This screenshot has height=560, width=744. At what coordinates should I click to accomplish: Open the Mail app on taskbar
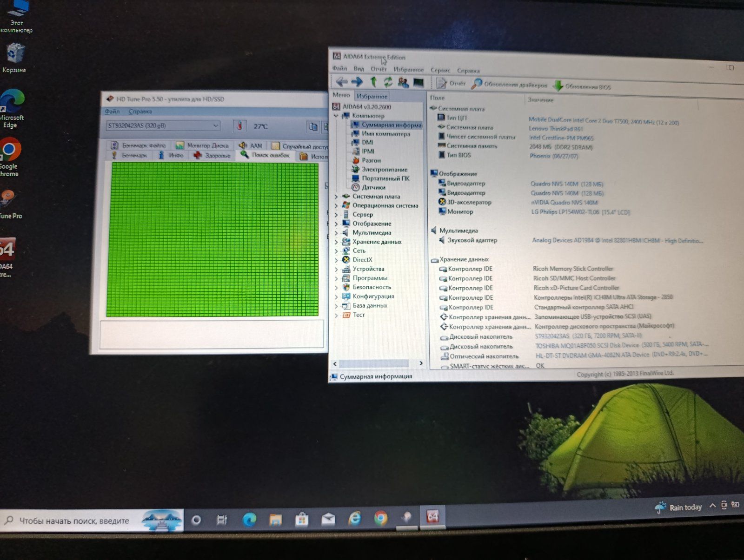coord(328,519)
